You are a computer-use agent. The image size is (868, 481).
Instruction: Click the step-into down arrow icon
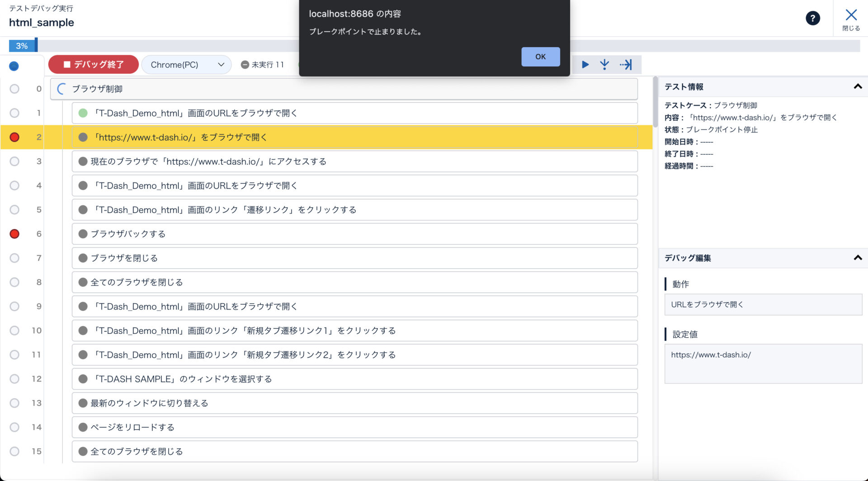point(604,65)
